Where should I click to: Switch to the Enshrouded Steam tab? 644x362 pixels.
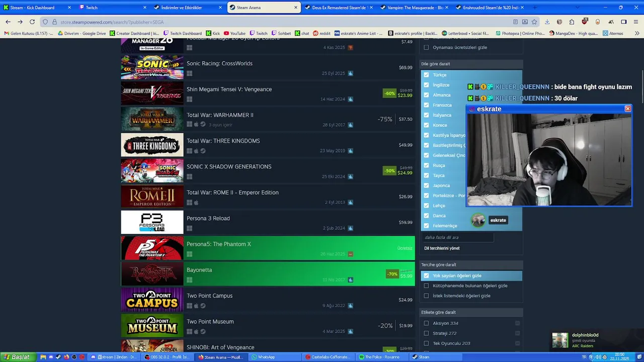coord(490,8)
